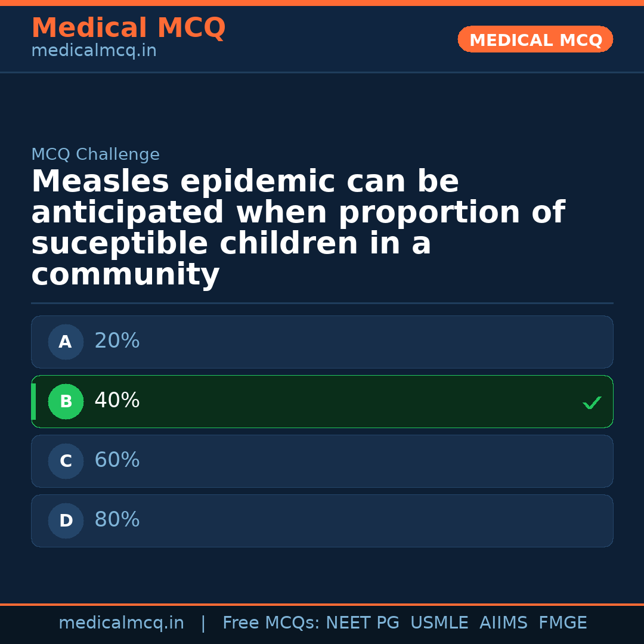644x644 pixels.
Task: Click the letter D circle badge
Action: click(66, 521)
